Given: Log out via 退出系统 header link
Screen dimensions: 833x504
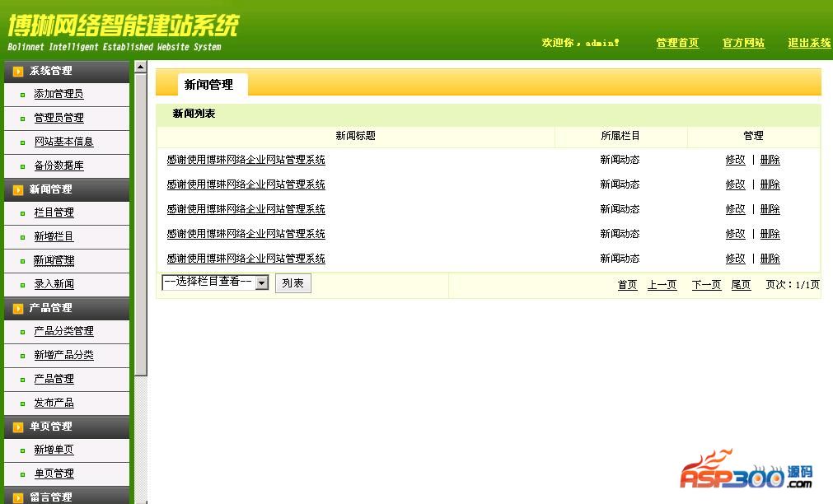Looking at the screenshot, I should (809, 43).
